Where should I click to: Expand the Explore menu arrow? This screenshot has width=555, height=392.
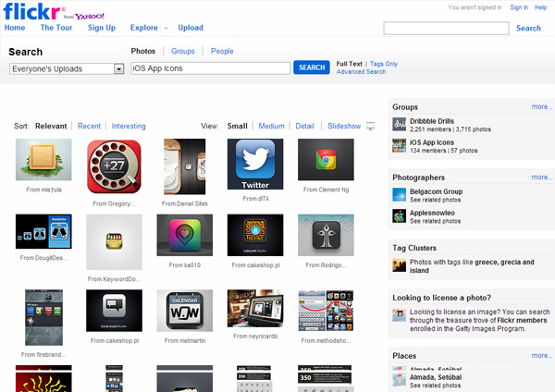pos(166,28)
